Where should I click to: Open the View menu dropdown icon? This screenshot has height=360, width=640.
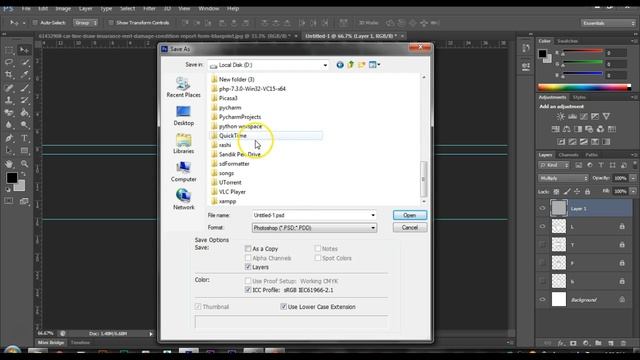click(374, 65)
